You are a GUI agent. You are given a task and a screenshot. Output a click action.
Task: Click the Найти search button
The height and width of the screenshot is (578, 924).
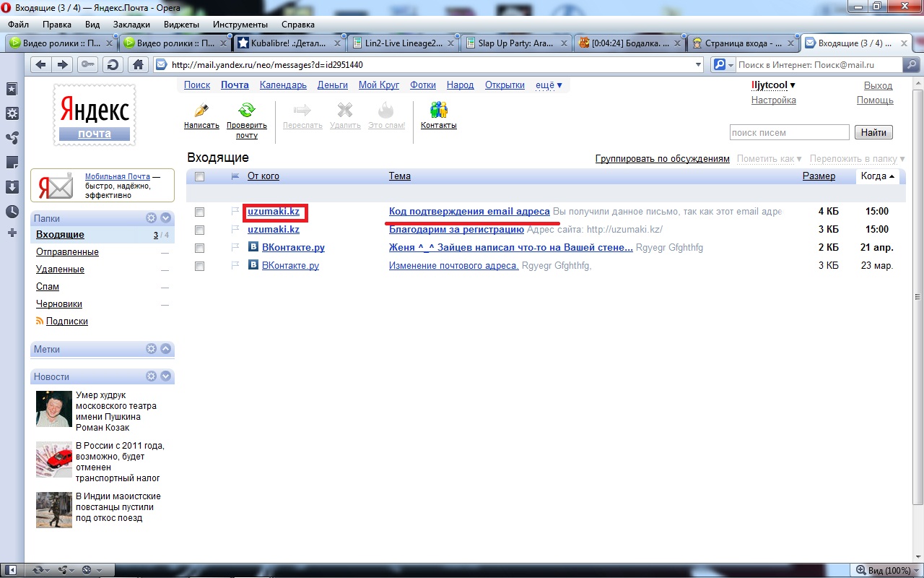(x=873, y=133)
